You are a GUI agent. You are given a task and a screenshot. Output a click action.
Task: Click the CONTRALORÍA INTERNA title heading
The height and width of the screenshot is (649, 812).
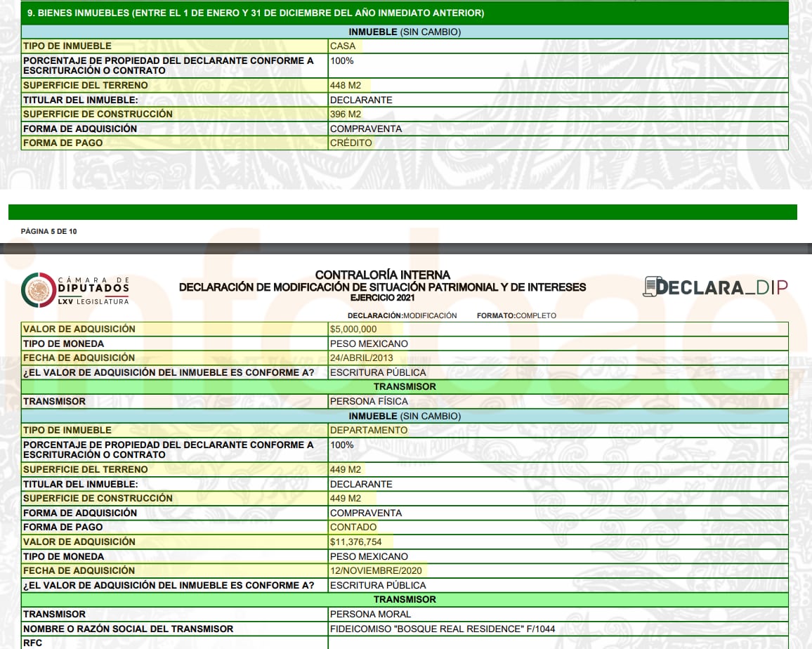(382, 275)
